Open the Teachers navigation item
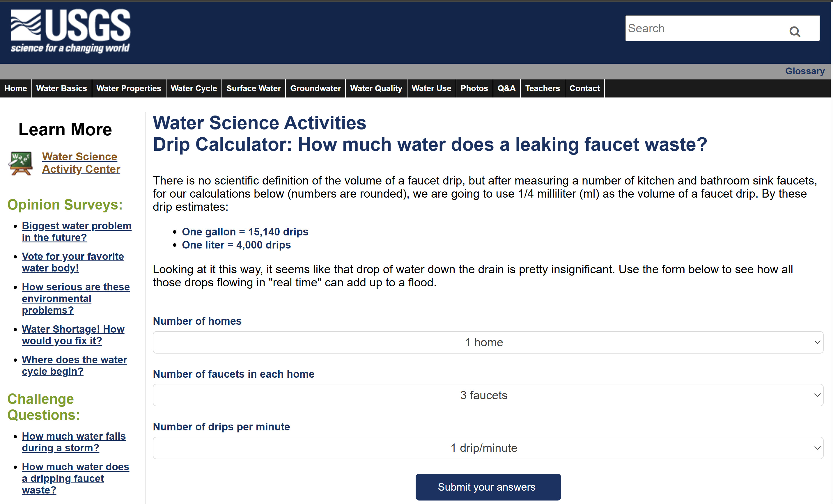The width and height of the screenshot is (833, 504). pyautogui.click(x=542, y=88)
